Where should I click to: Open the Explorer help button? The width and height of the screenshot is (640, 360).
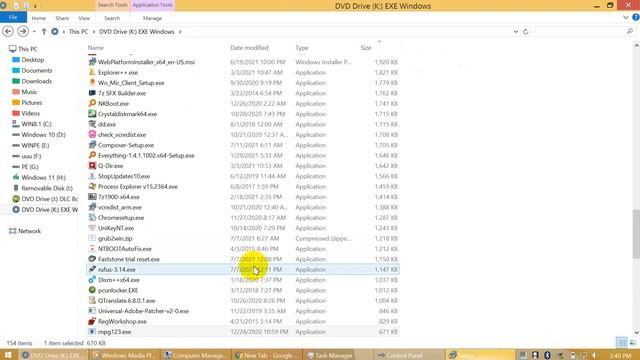click(x=636, y=18)
